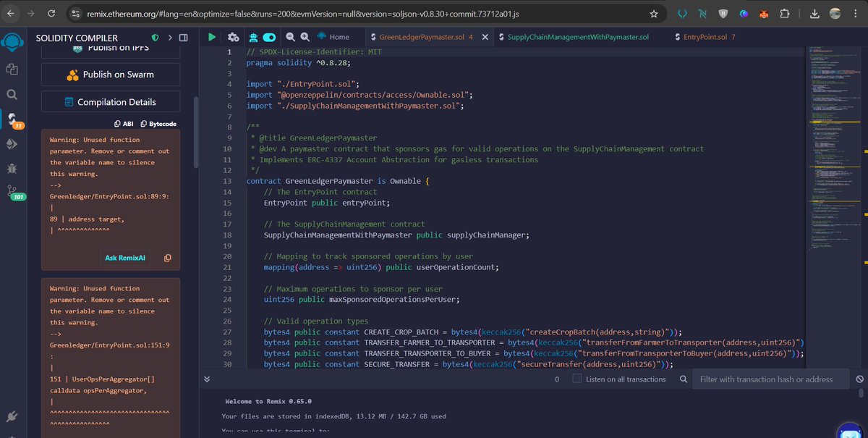The image size is (868, 438).
Task: Open compiler settings via the gears icon
Action: click(x=234, y=37)
